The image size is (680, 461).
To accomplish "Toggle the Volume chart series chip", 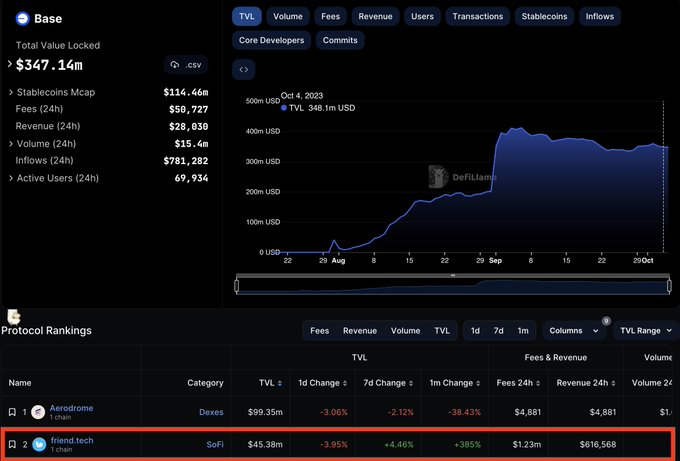I will pyautogui.click(x=288, y=16).
